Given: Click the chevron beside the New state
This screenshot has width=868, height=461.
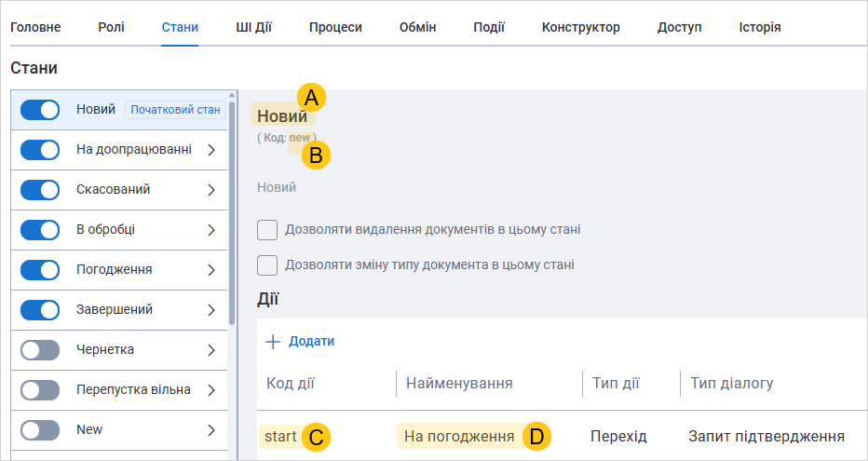Looking at the screenshot, I should click(x=210, y=430).
